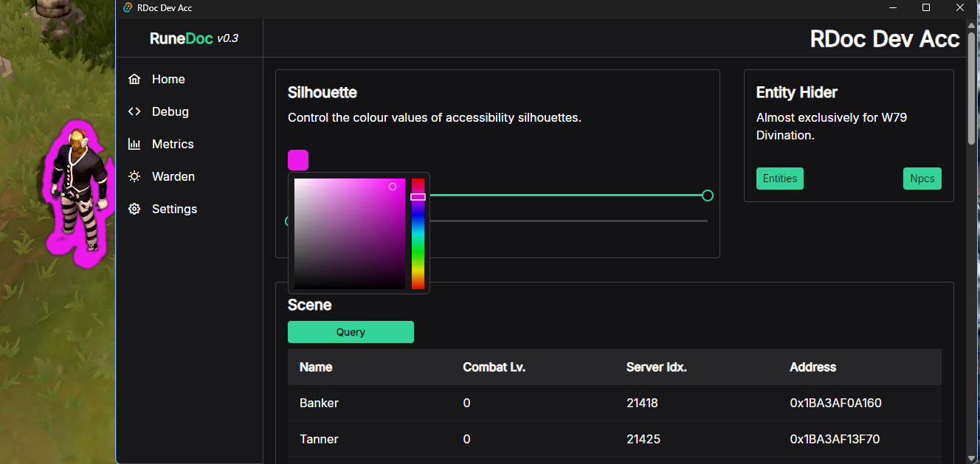Viewport: 980px width, 464px height.
Task: Click the Combat Lv. column header
Action: coord(494,367)
